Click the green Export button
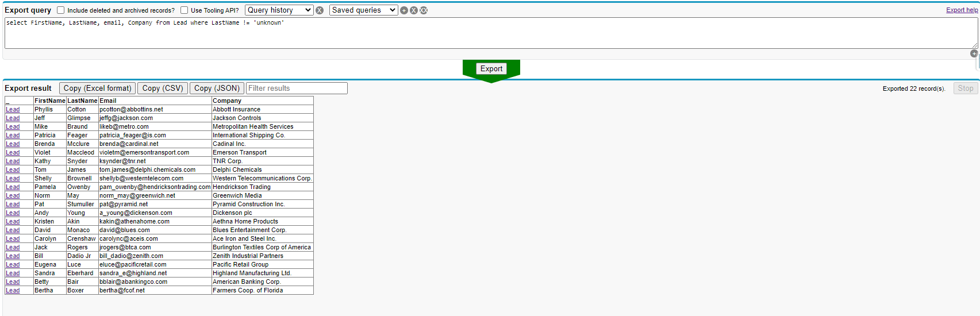Image resolution: width=980 pixels, height=316 pixels. pos(491,69)
